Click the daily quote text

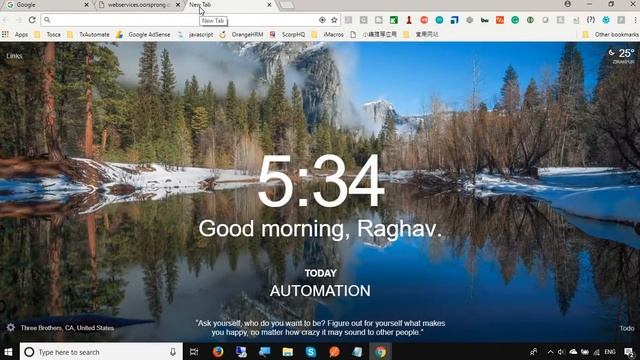point(320,328)
